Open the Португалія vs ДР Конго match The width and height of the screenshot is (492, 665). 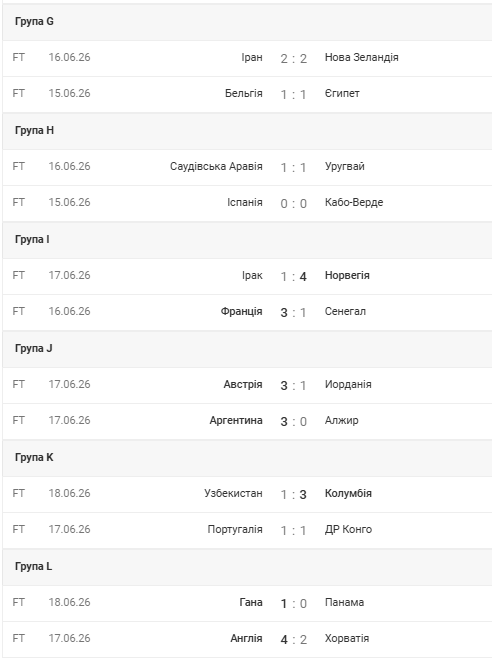(x=247, y=531)
